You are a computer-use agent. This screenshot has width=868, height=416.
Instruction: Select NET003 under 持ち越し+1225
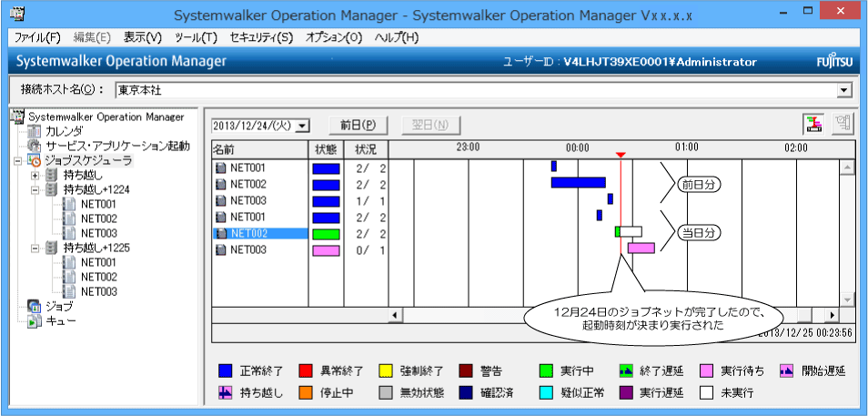98,290
